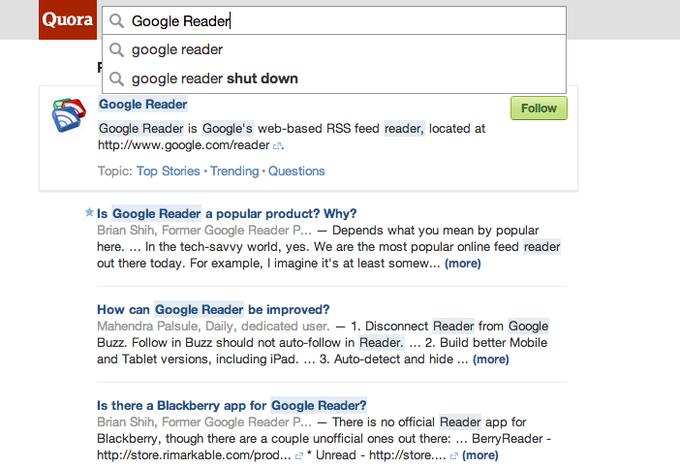The height and width of the screenshot is (468, 680).
Task: Open "How can Google Reader be improved?" question
Action: [213, 309]
